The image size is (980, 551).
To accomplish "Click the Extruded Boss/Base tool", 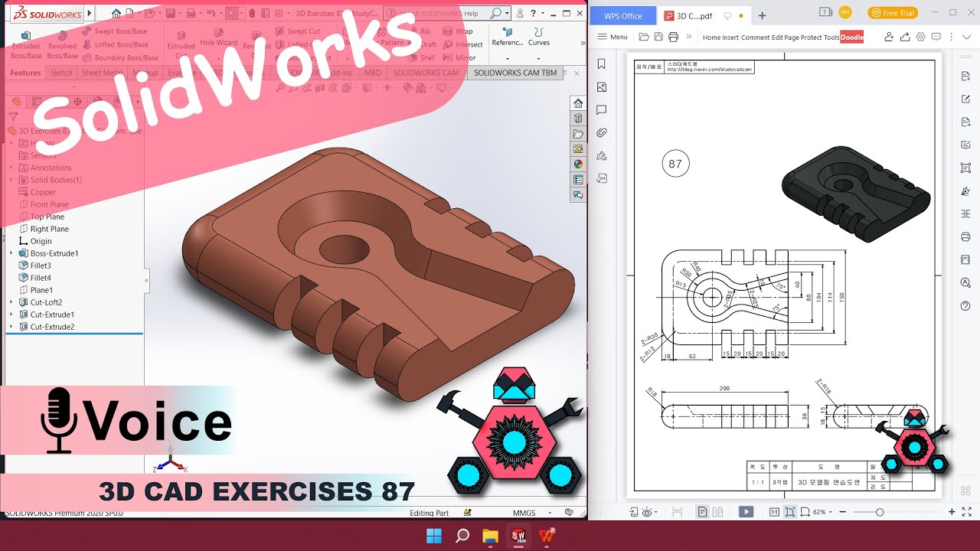I will 26,45.
